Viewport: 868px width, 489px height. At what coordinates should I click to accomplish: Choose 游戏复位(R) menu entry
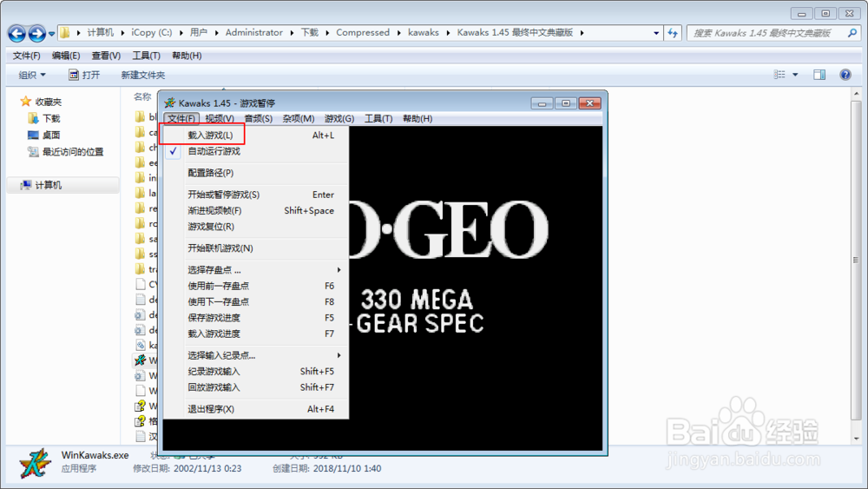(x=255, y=227)
